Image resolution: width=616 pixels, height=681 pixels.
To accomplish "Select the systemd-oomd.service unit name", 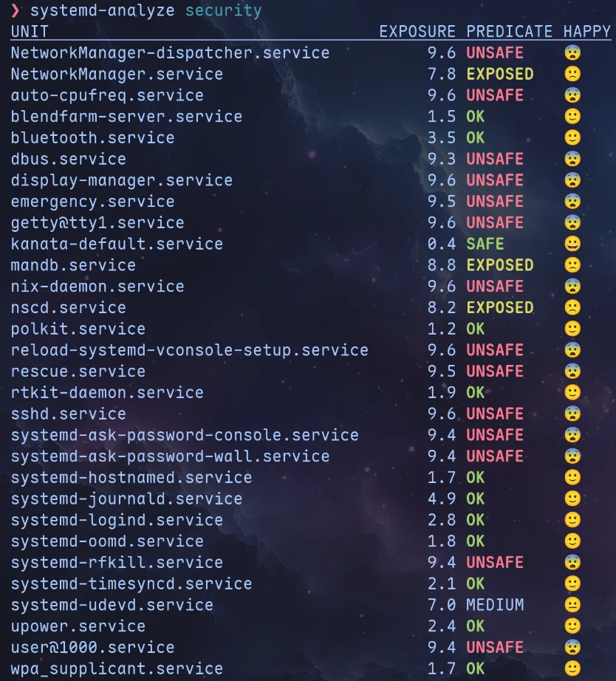I will [107, 541].
